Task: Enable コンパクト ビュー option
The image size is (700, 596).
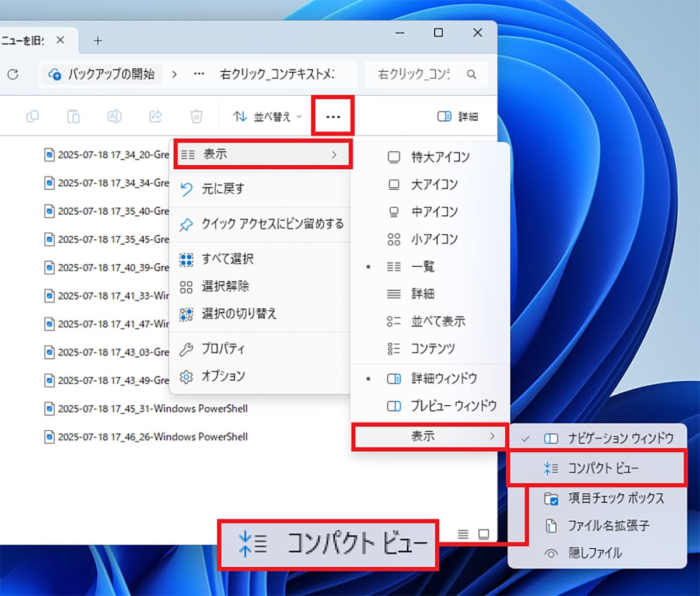Action: click(597, 468)
